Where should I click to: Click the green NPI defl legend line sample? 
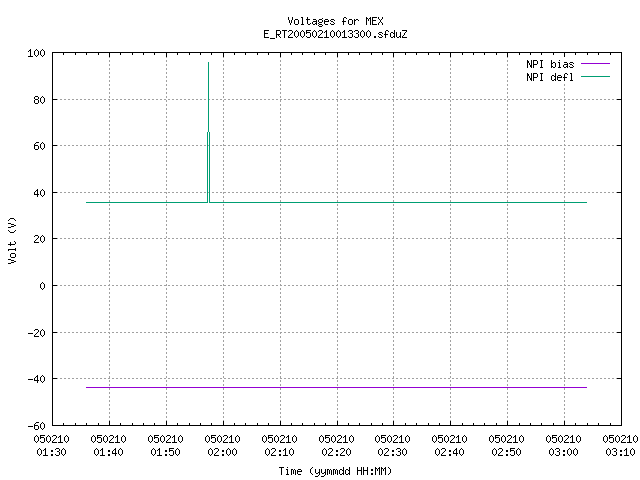[595, 76]
